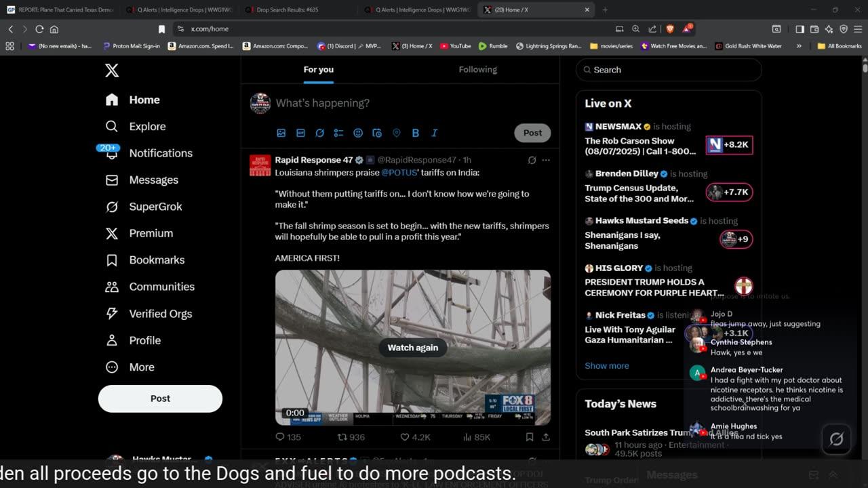Click Brave shield icon in address bar
Image resolution: width=868 pixels, height=488 pixels.
pos(670,29)
